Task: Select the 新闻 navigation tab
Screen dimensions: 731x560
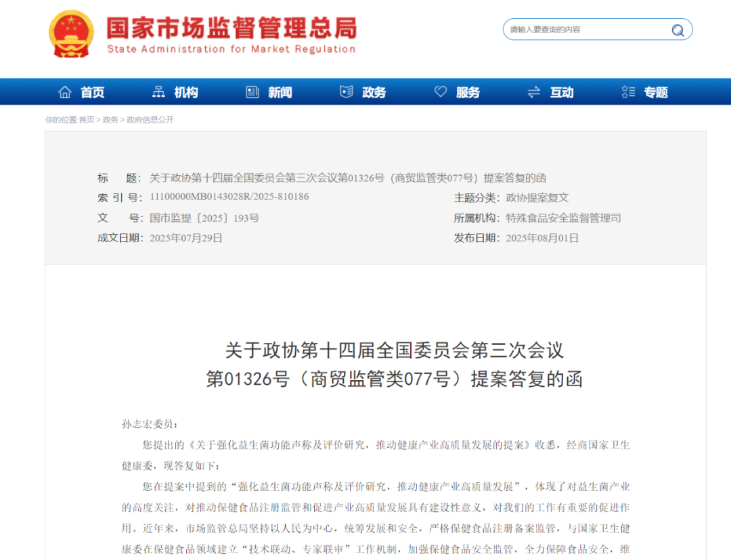Action: tap(280, 93)
